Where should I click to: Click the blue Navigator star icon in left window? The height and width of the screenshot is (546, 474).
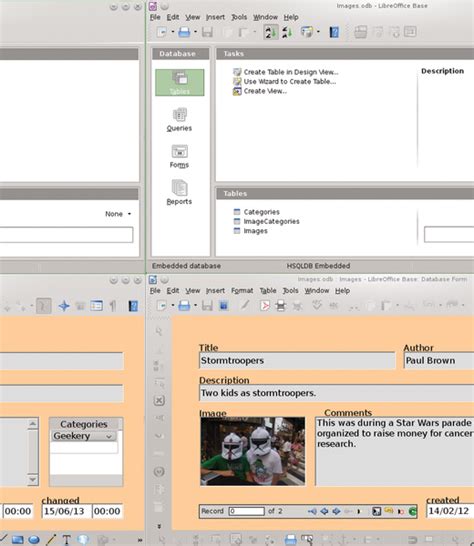coord(64,306)
